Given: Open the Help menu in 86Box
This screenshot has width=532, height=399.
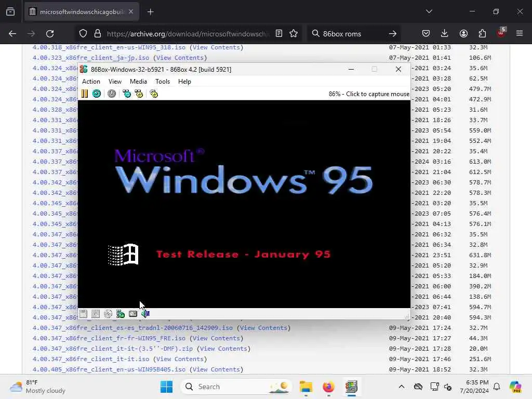Looking at the screenshot, I should pos(184,82).
